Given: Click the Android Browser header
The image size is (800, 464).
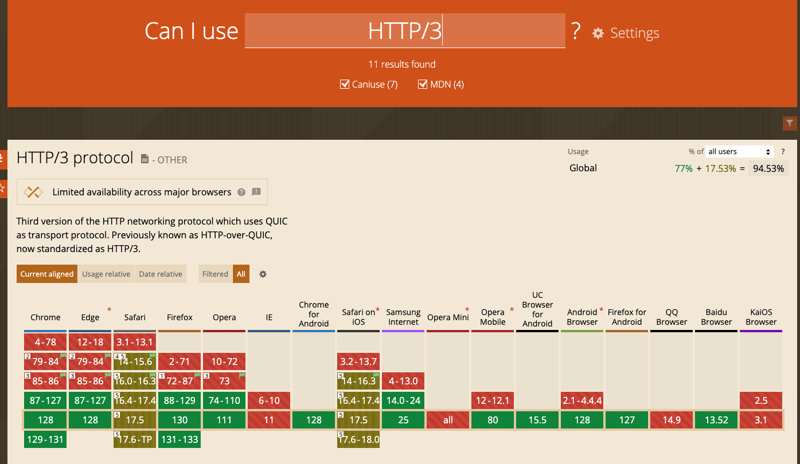Looking at the screenshot, I should click(x=582, y=317).
